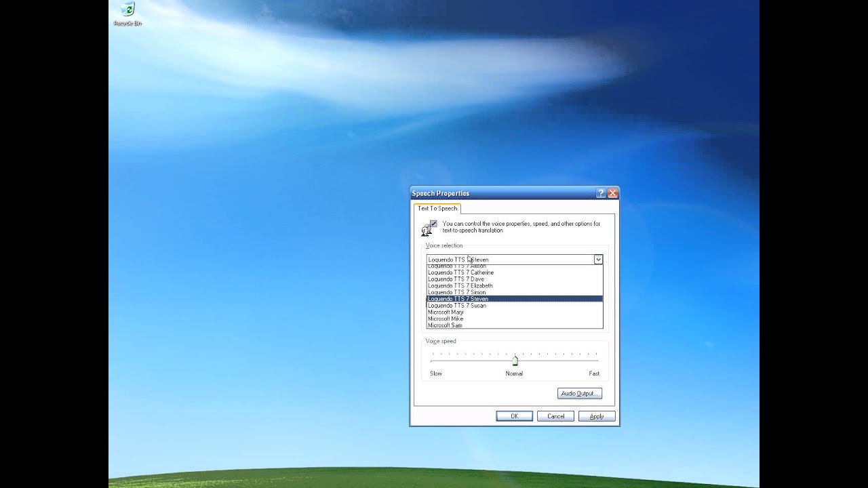Cancel the Speech Properties dialog

coord(555,416)
